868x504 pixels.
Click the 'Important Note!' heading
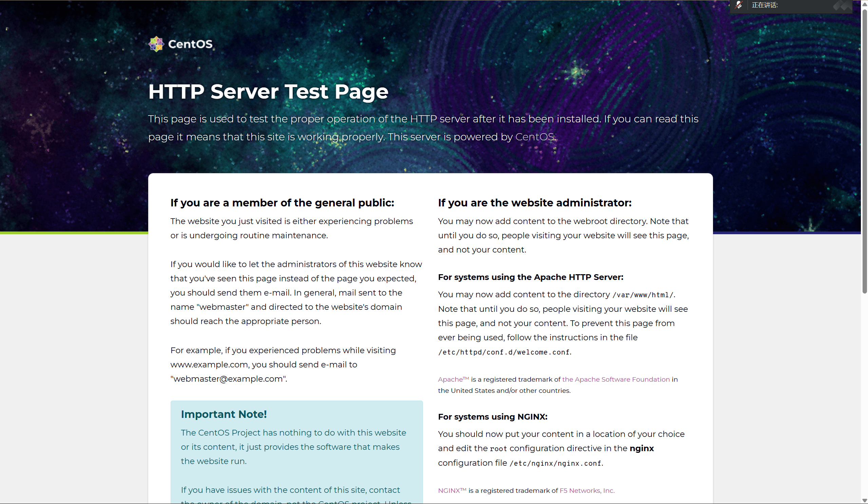[x=224, y=414]
